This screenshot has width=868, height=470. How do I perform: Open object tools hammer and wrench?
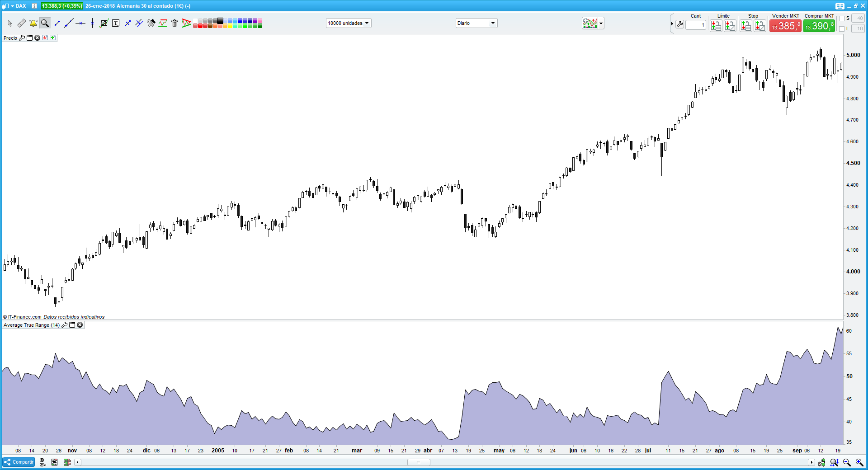point(151,23)
